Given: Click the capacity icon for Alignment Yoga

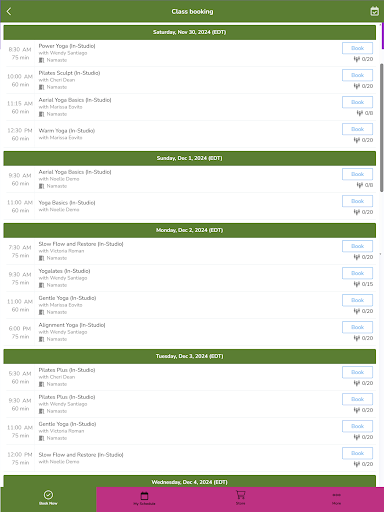Looking at the screenshot, I should (357, 338).
